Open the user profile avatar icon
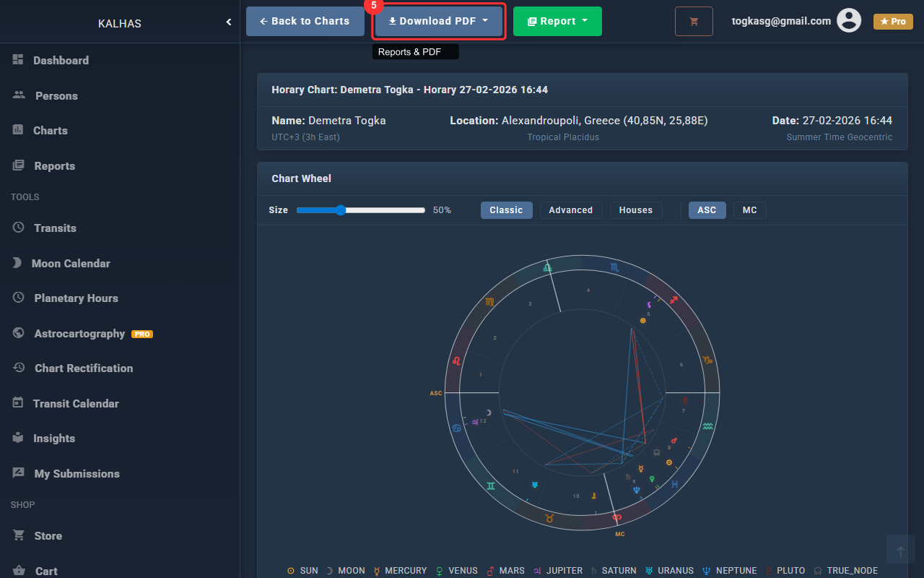Screen dimensions: 924x578 click(849, 21)
